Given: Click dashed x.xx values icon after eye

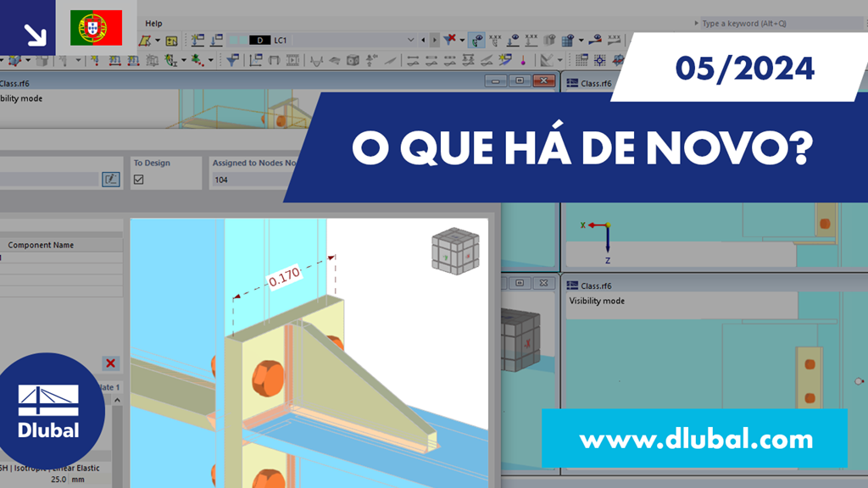Looking at the screenshot, I should [495, 40].
